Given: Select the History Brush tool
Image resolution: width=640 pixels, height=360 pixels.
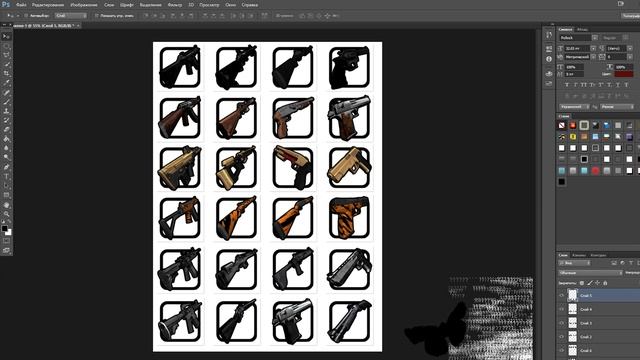Looking at the screenshot, I should (6, 120).
